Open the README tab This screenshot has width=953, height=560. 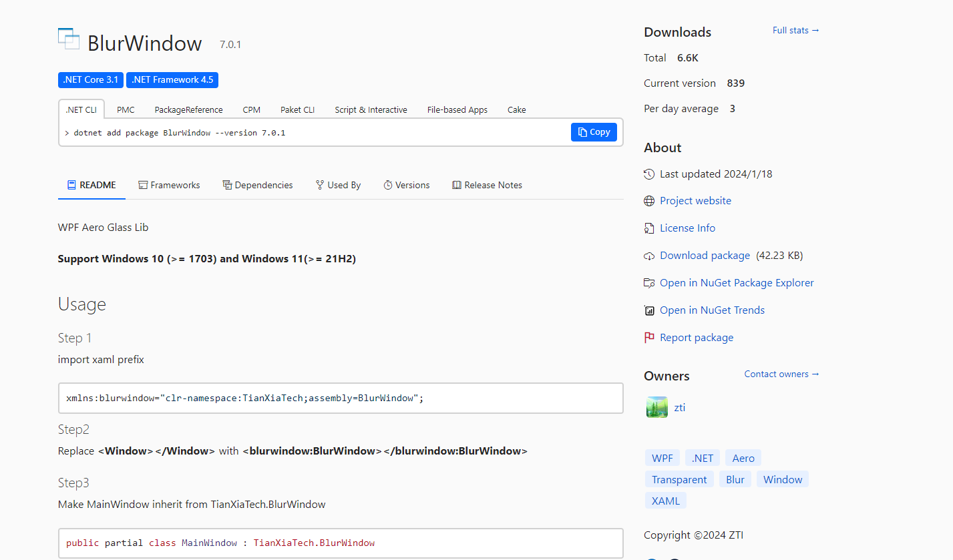click(x=91, y=185)
